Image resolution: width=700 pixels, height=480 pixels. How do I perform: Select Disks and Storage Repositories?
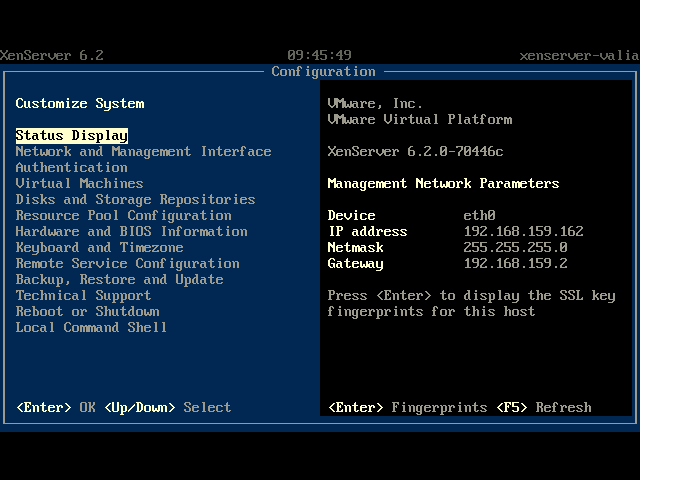tap(135, 200)
